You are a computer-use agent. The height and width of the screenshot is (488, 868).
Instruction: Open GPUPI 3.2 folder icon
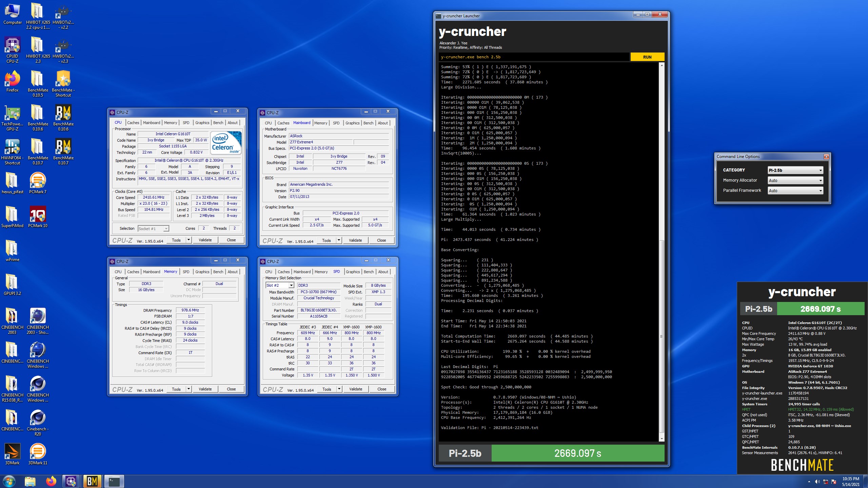coord(13,285)
